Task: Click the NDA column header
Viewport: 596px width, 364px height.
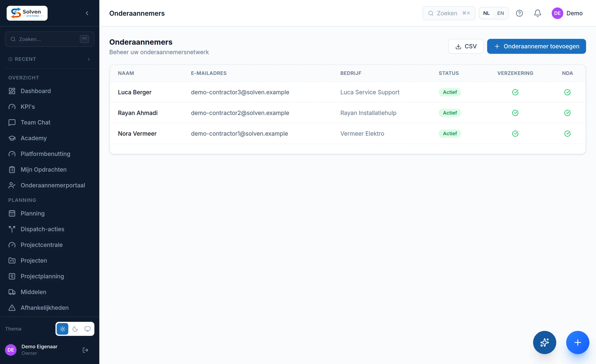Action: point(567,73)
